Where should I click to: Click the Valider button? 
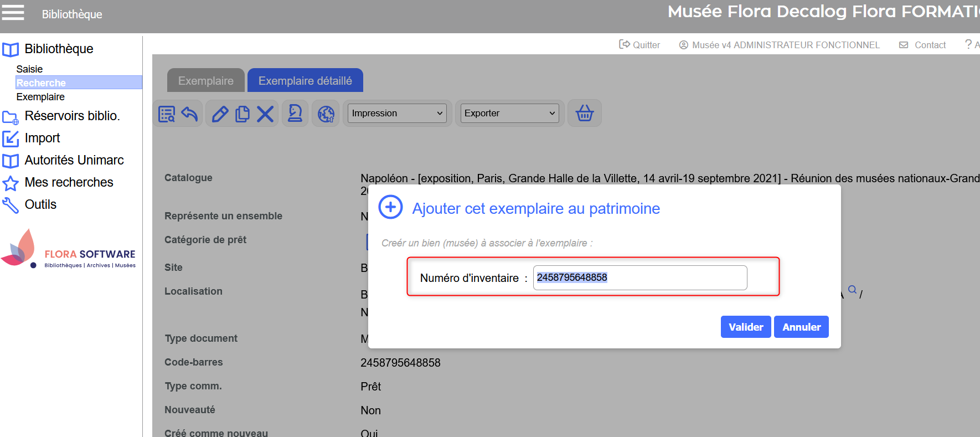(745, 327)
